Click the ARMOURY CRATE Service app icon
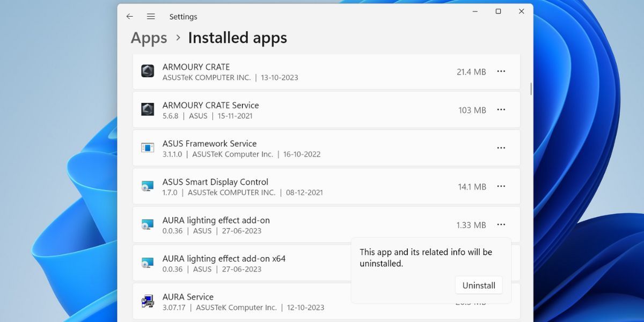 tap(147, 109)
